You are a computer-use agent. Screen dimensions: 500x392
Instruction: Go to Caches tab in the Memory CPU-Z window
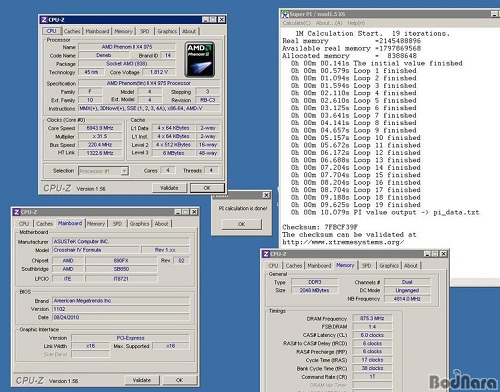pyautogui.click(x=294, y=266)
